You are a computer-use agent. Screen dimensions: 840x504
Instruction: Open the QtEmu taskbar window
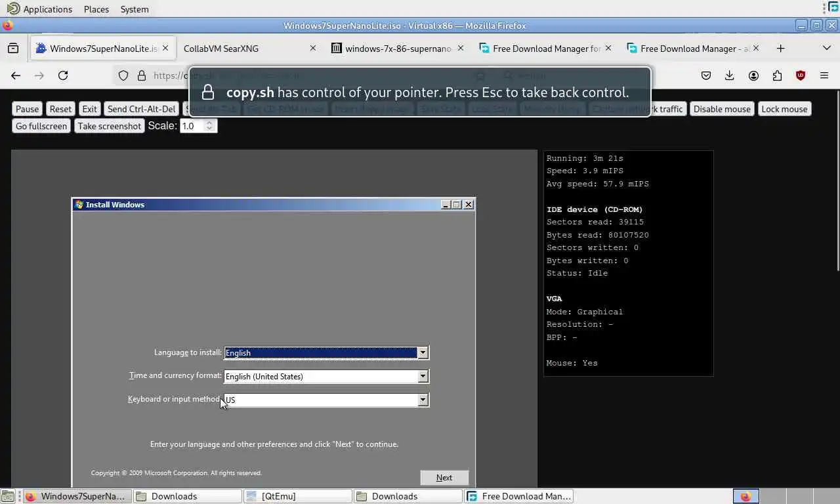(297, 496)
